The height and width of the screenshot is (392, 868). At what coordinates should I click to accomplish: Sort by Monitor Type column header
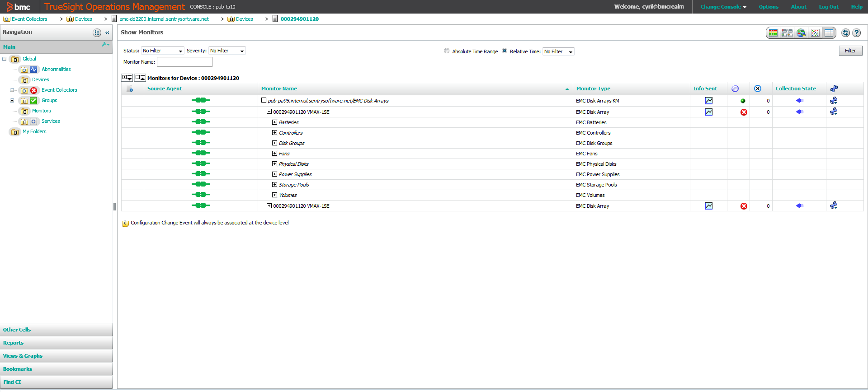click(x=593, y=89)
